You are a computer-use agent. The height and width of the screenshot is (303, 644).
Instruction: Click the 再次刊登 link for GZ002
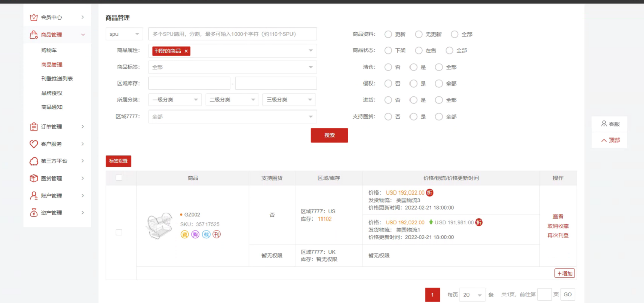(558, 235)
